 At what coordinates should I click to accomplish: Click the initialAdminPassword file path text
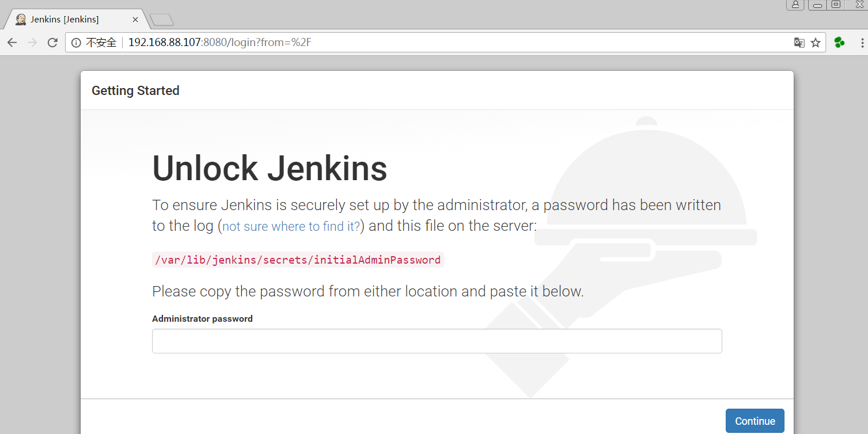click(297, 260)
